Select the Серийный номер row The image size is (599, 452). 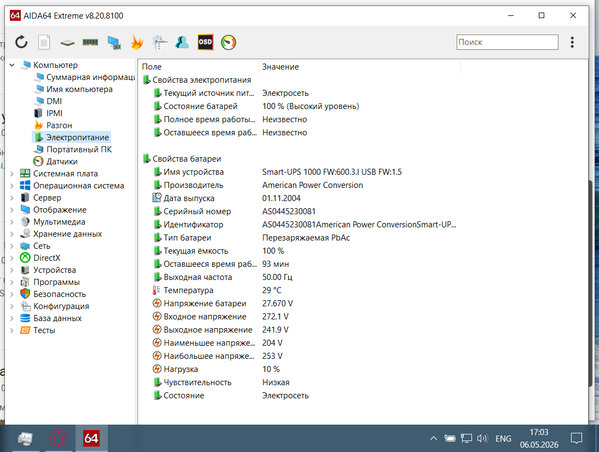(x=234, y=211)
